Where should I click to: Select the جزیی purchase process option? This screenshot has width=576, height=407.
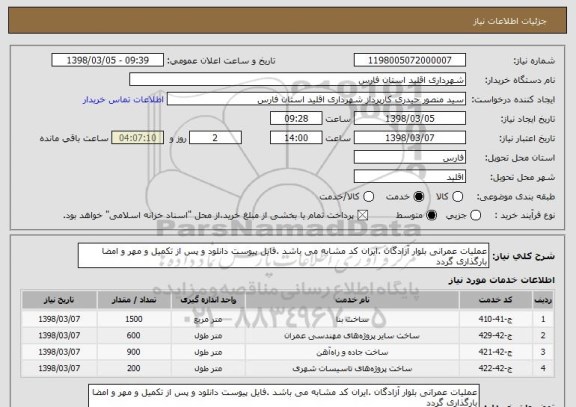(x=475, y=216)
